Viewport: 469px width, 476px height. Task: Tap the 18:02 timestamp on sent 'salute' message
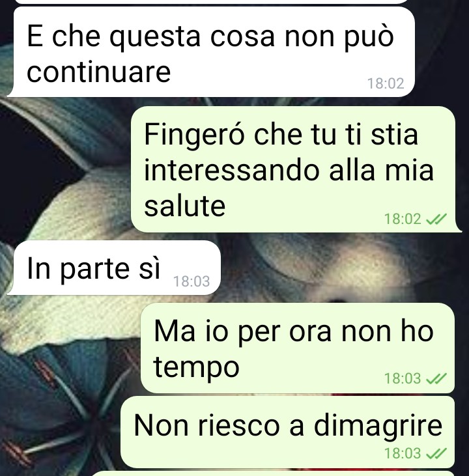403,219
